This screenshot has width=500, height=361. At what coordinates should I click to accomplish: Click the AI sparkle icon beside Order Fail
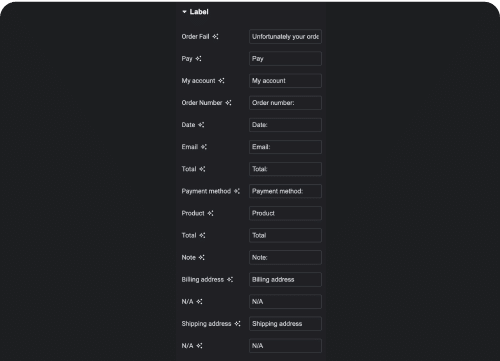[x=216, y=37]
